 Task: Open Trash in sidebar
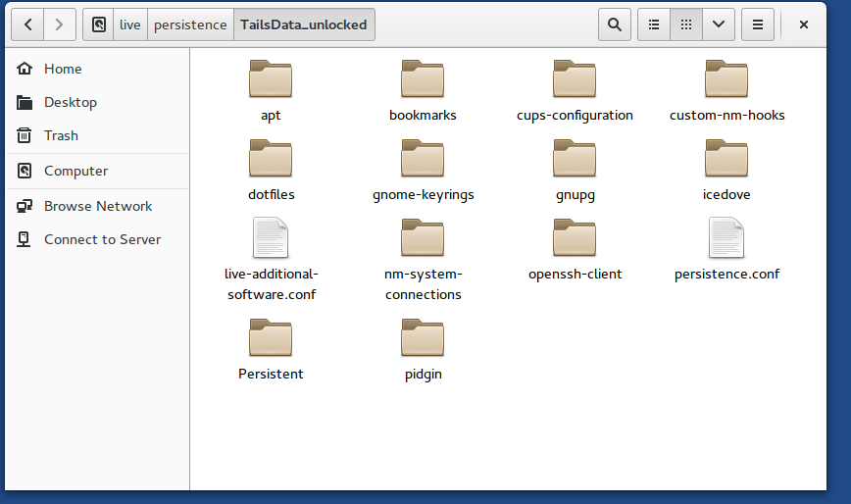pyautogui.click(x=97, y=135)
